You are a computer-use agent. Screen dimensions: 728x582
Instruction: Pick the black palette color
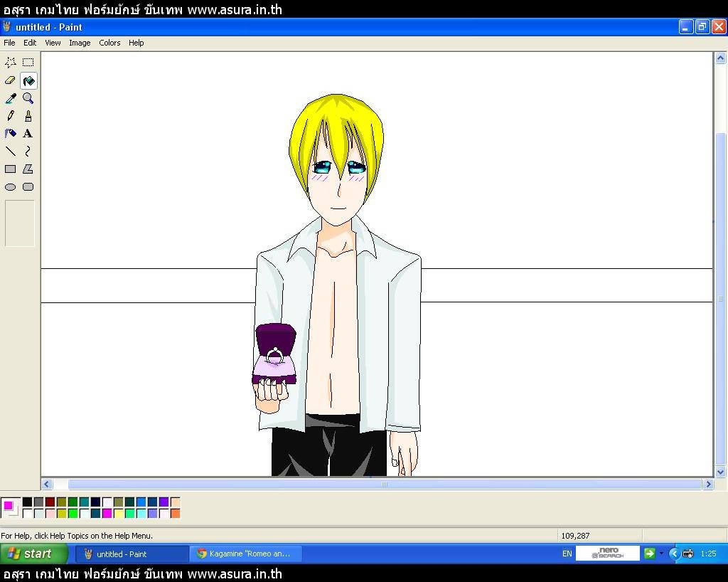pyautogui.click(x=28, y=502)
